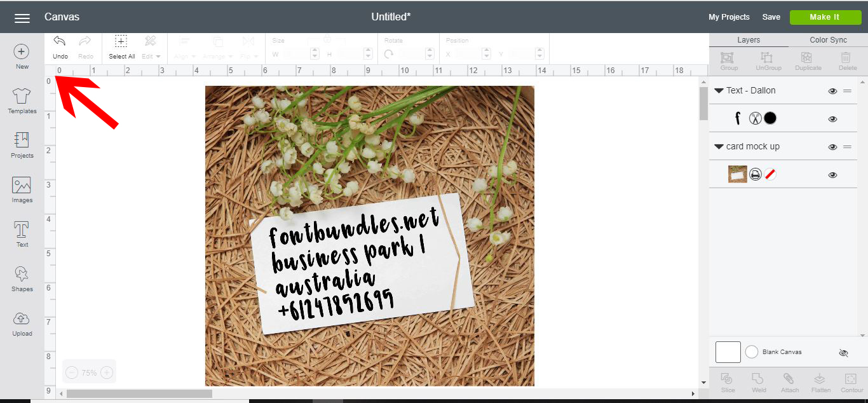Hide the card mock up group
The image size is (868, 403).
pyautogui.click(x=832, y=147)
